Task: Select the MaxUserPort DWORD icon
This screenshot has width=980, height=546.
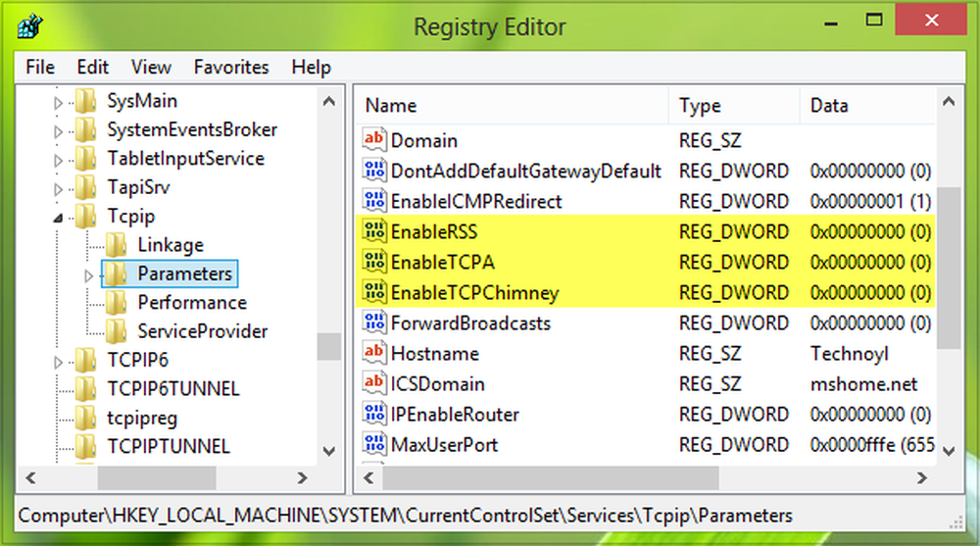Action: coord(374,444)
